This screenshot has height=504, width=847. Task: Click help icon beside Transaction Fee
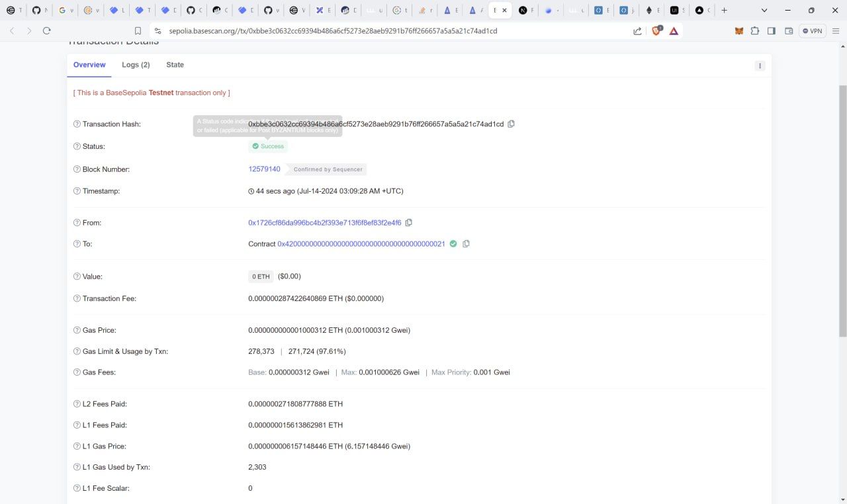point(77,299)
